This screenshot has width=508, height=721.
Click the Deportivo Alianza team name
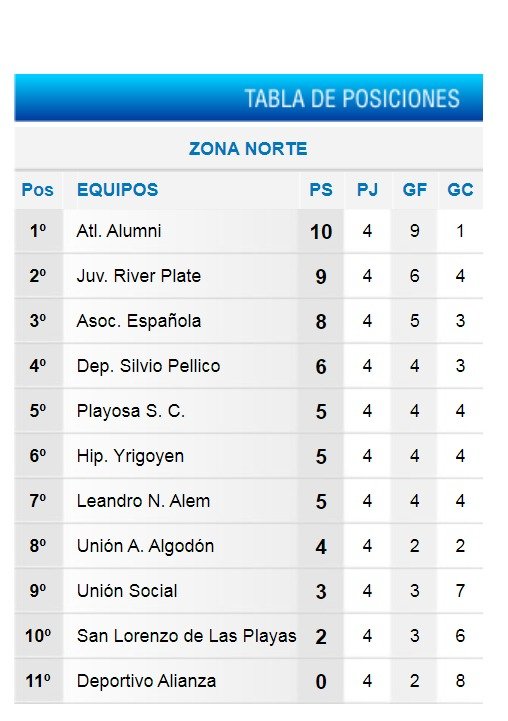(x=146, y=681)
